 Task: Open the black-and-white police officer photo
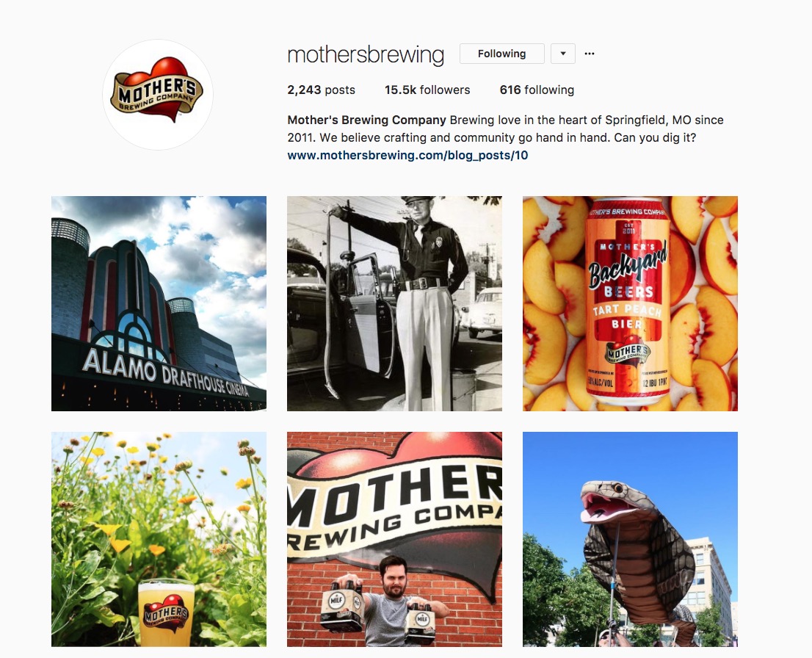[394, 303]
